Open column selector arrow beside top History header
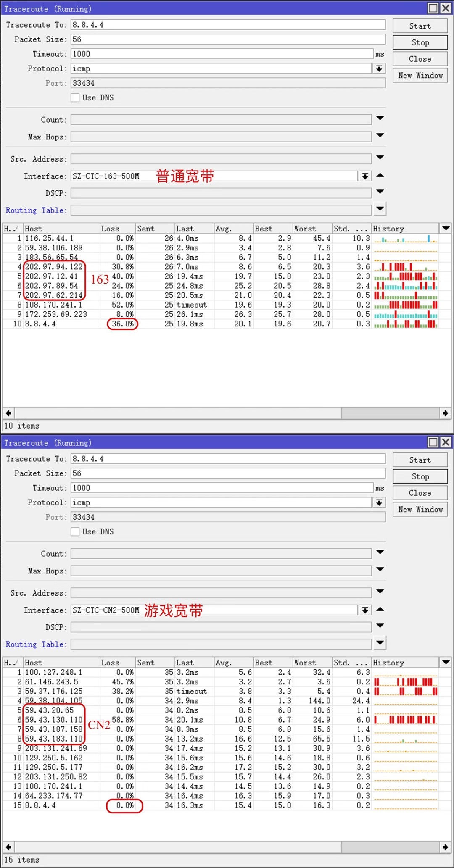Screen dimensions: 454x868 (x=446, y=228)
